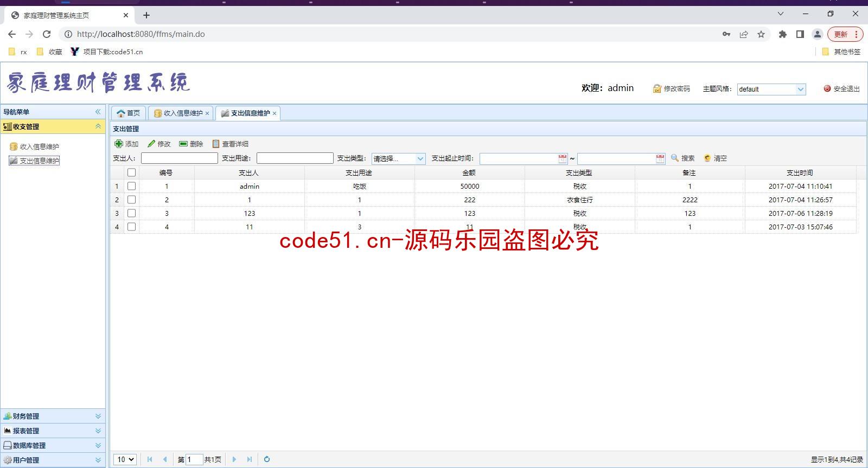The width and height of the screenshot is (868, 468).
Task: Open the 收藏 bookmark folder
Action: click(49, 52)
